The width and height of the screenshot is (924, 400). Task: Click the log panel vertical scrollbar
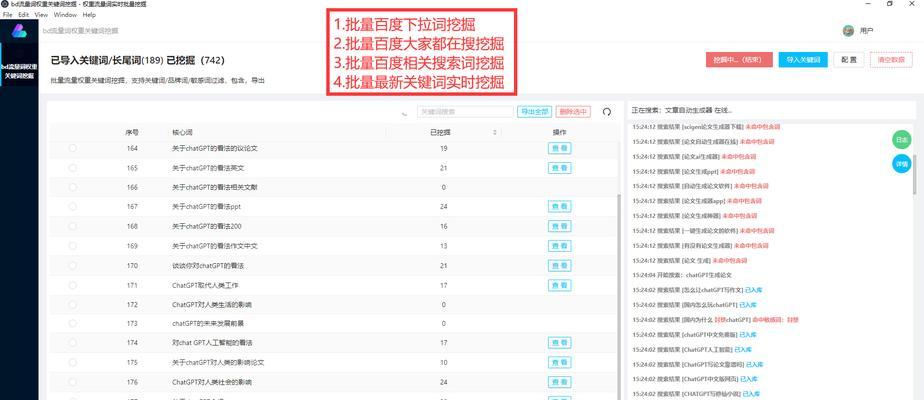click(x=914, y=174)
